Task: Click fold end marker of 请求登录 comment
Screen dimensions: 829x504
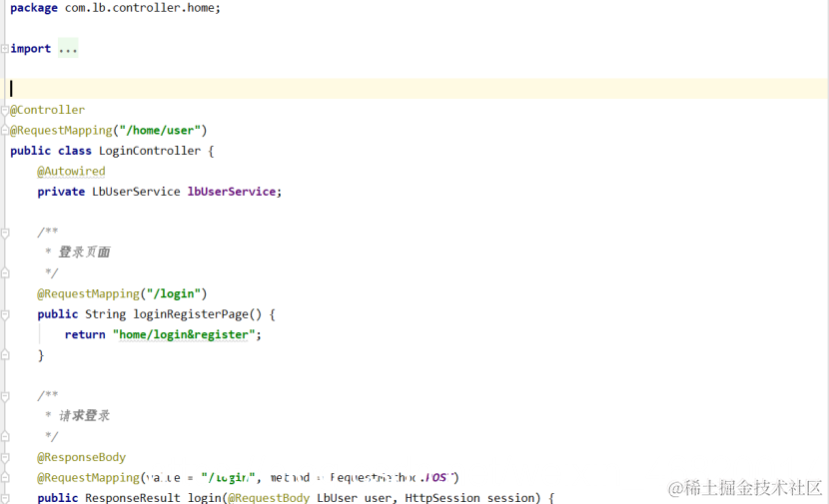Action: coord(5,436)
